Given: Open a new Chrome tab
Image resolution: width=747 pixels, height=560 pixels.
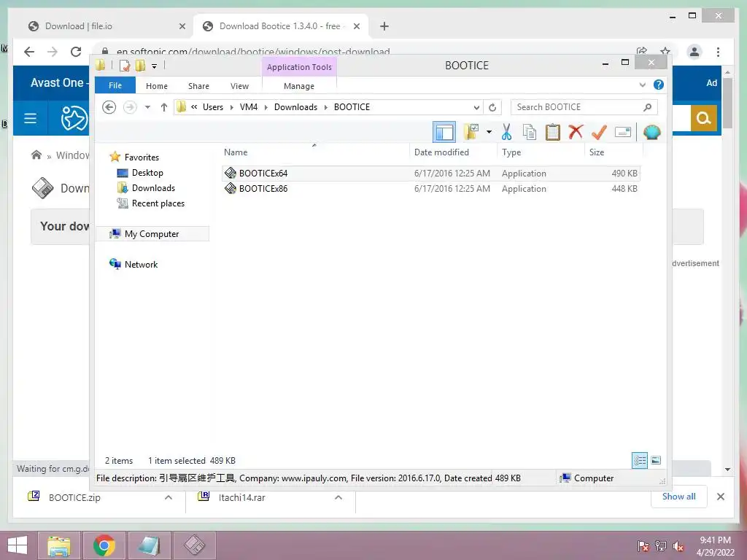Looking at the screenshot, I should (384, 26).
